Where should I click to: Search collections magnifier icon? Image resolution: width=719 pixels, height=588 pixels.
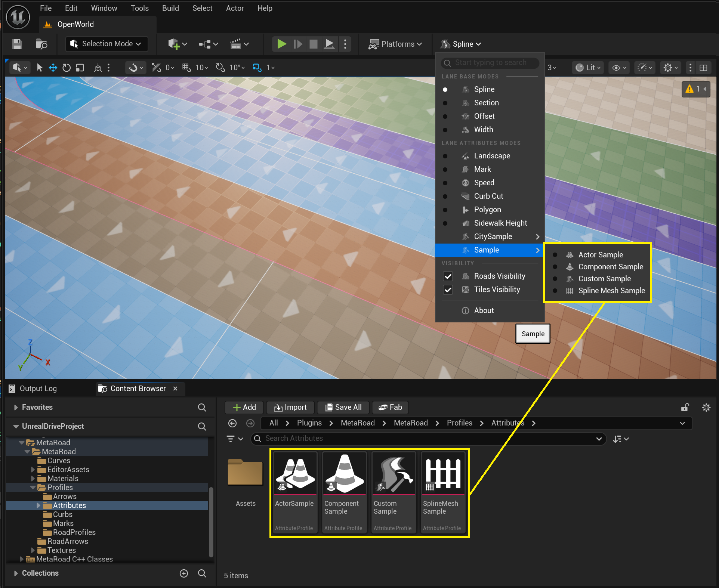tap(202, 573)
